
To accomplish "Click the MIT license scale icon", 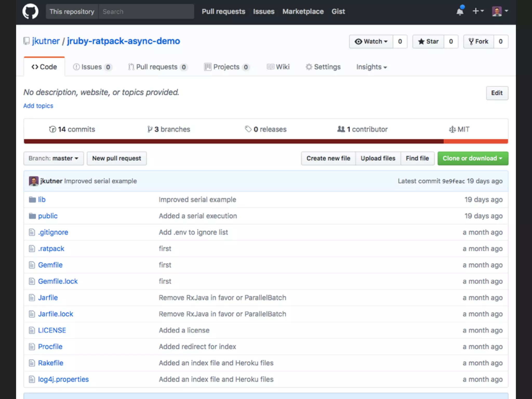I will (x=452, y=129).
